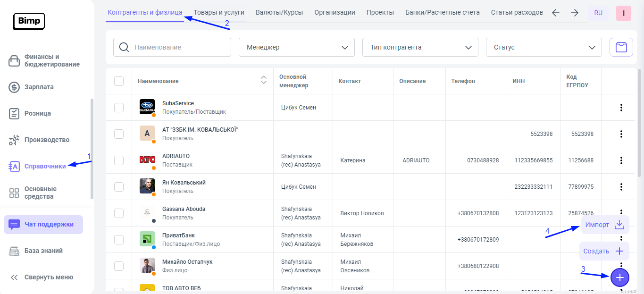Click the sort arrows in Наименование column

(x=264, y=81)
